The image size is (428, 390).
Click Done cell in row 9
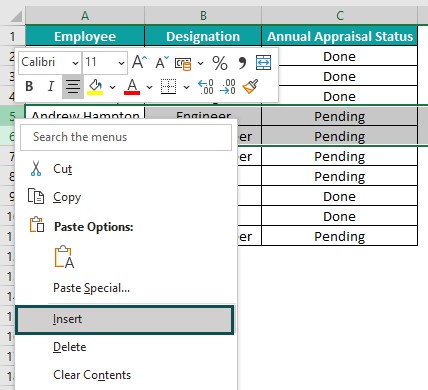[340, 196]
